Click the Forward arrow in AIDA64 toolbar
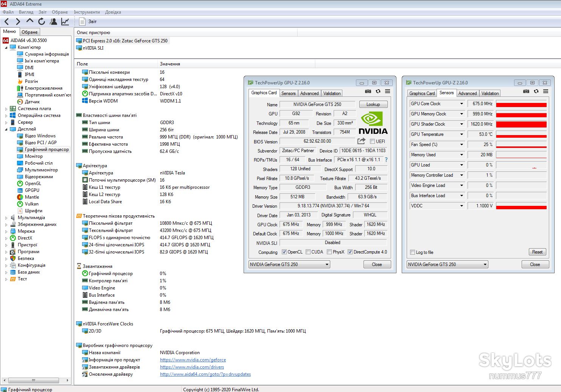561x392 pixels. click(18, 22)
